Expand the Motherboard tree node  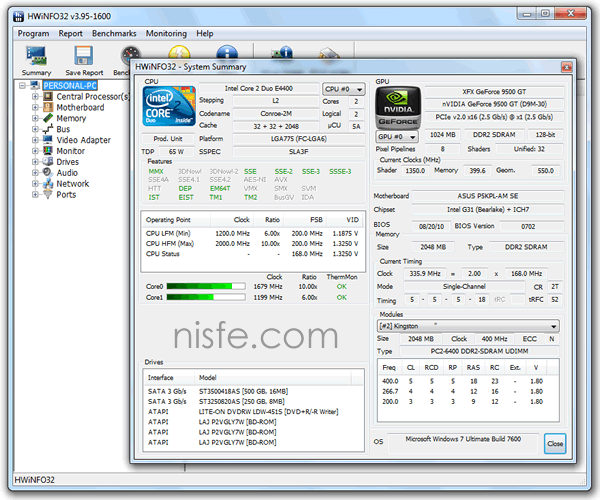pyautogui.click(x=35, y=107)
